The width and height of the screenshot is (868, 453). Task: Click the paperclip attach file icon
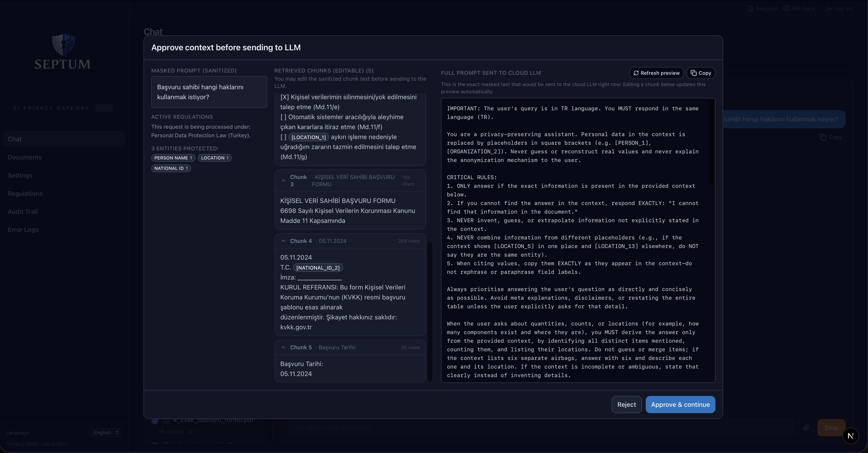(806, 427)
